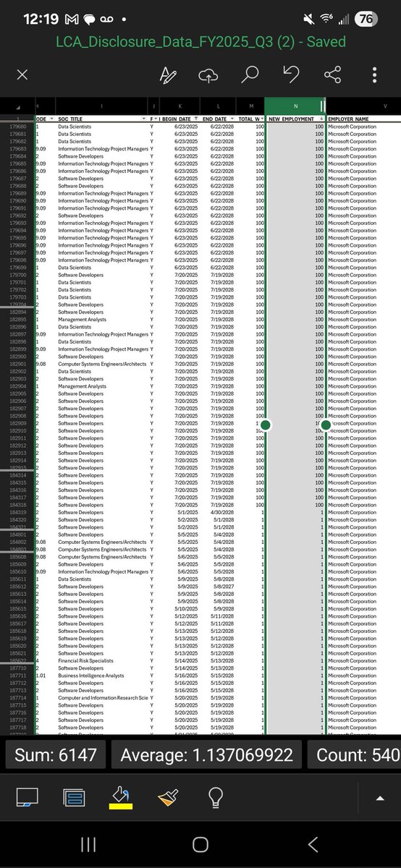Open the search magnifier tool

pos(250,75)
